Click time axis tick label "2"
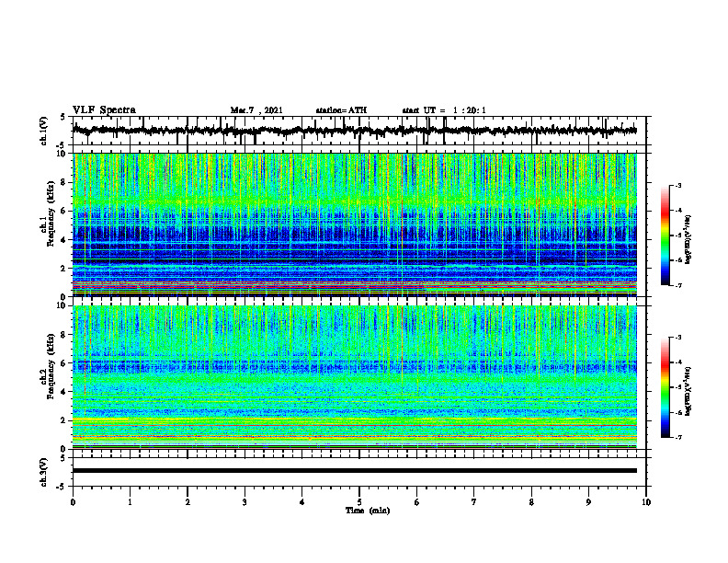The height and width of the screenshot is (563, 728). click(x=188, y=502)
